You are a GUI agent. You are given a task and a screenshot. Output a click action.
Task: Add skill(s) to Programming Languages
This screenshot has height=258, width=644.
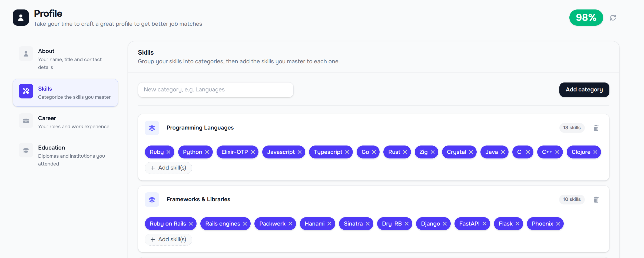tap(168, 168)
